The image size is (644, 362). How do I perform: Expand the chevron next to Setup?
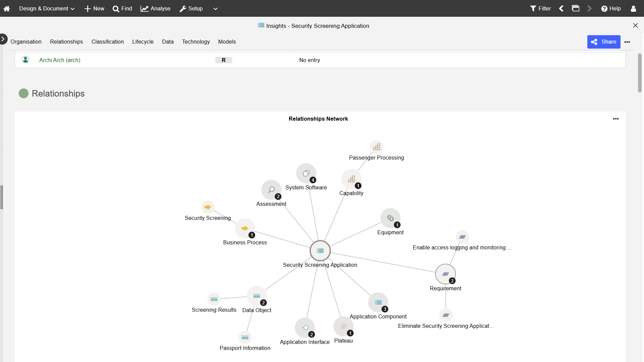tap(215, 9)
